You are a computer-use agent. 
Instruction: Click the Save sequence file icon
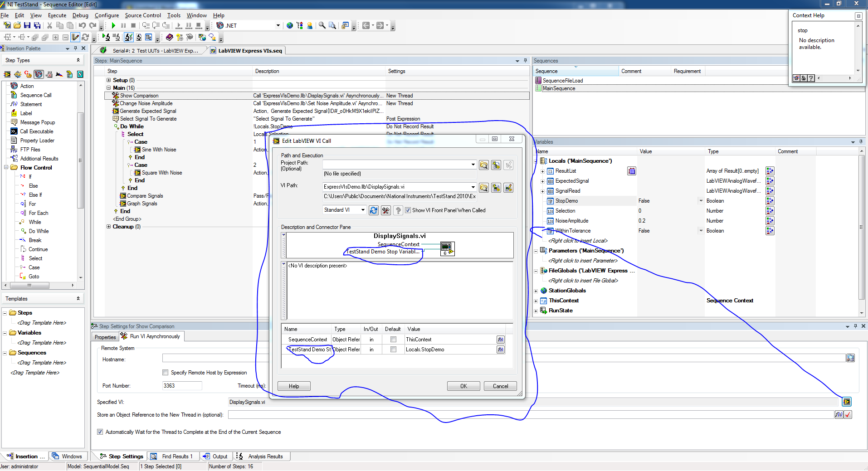(27, 25)
